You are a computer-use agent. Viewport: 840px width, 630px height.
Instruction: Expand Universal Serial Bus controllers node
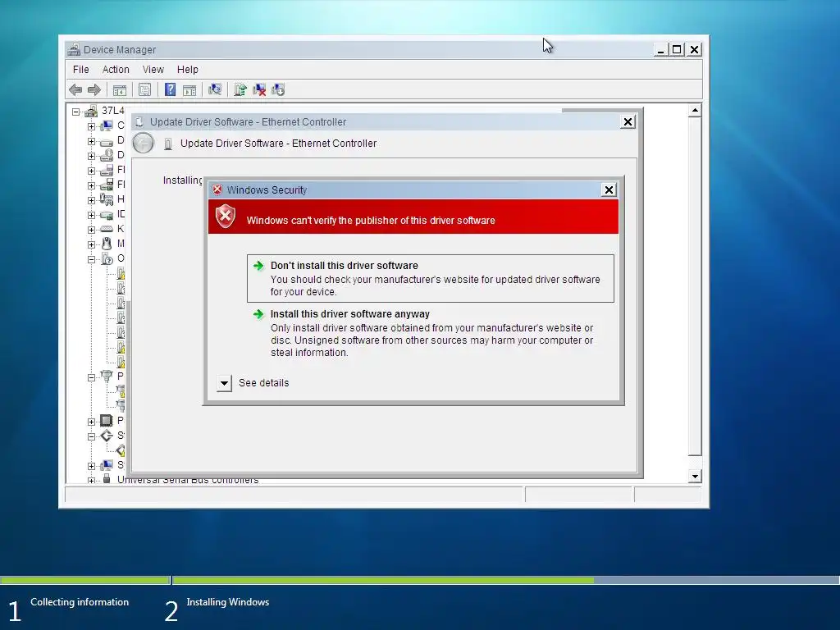coord(91,480)
